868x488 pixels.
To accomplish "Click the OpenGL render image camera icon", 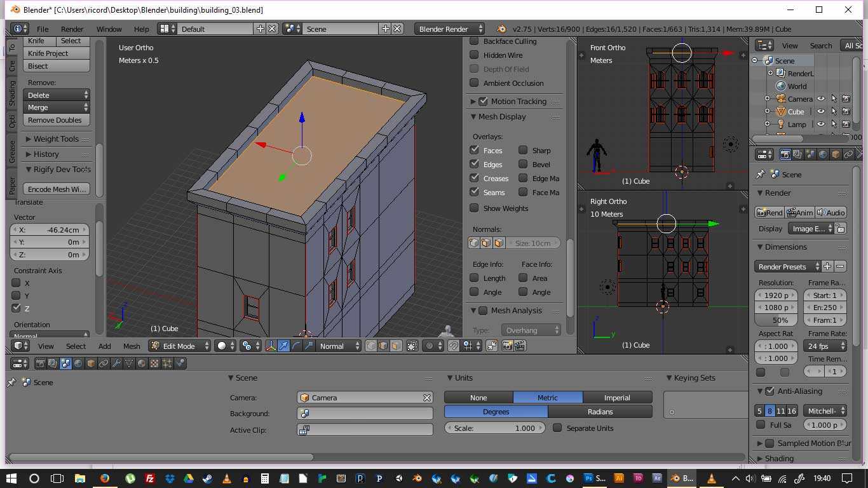I will tap(508, 346).
